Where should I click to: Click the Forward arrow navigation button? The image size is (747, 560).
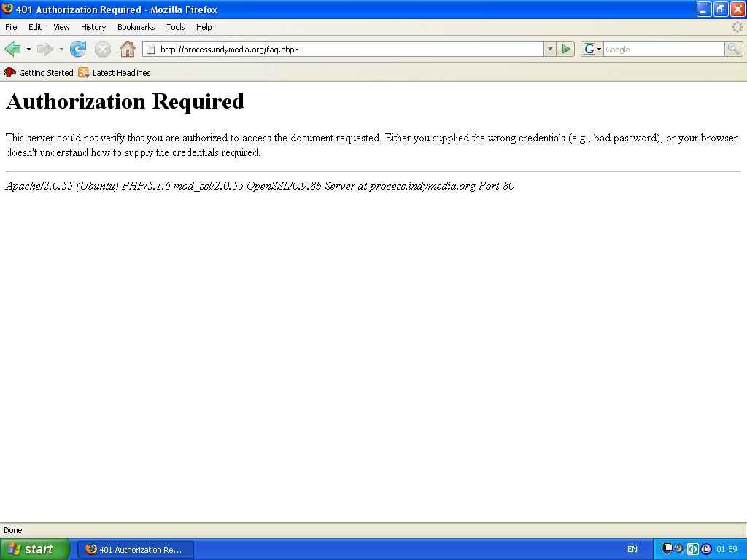(x=45, y=49)
